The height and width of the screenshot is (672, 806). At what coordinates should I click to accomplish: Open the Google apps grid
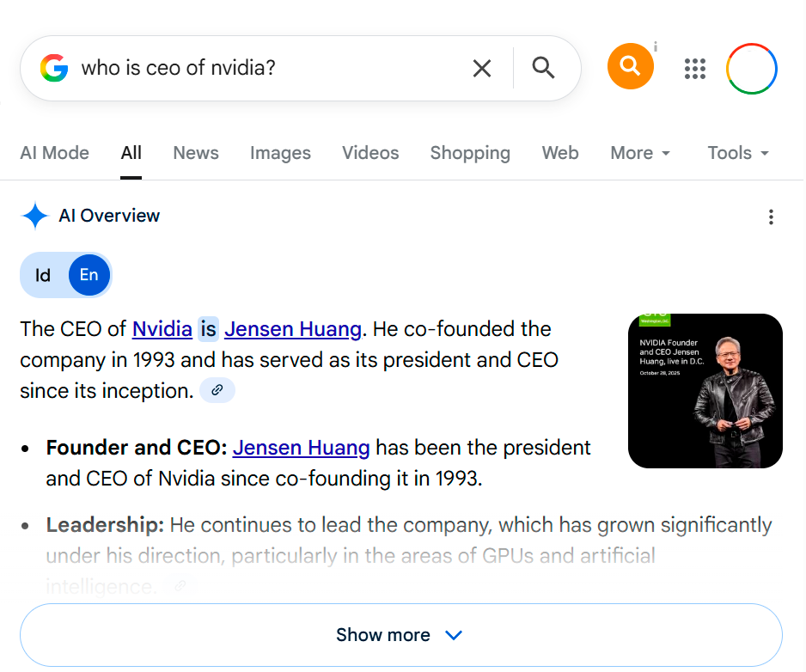[x=695, y=69]
